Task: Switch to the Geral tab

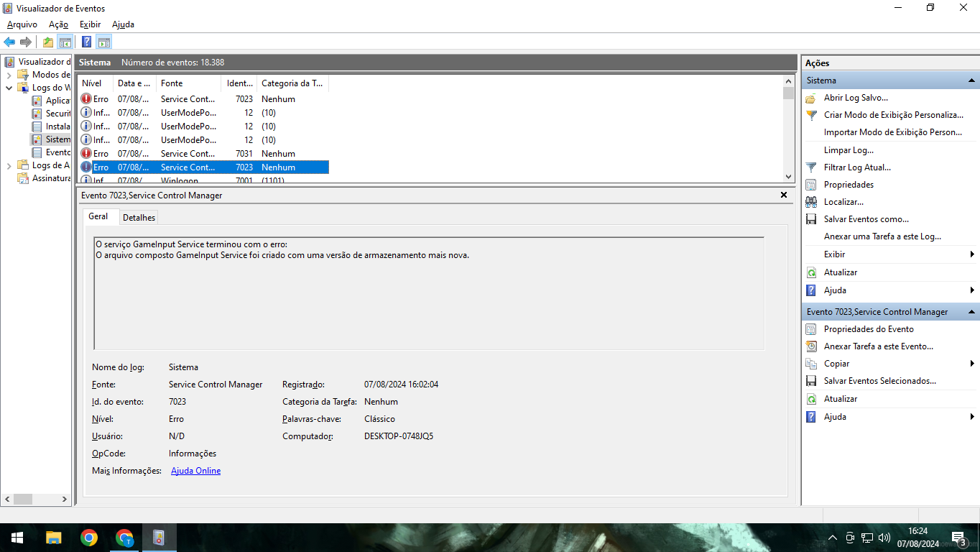Action: point(98,216)
